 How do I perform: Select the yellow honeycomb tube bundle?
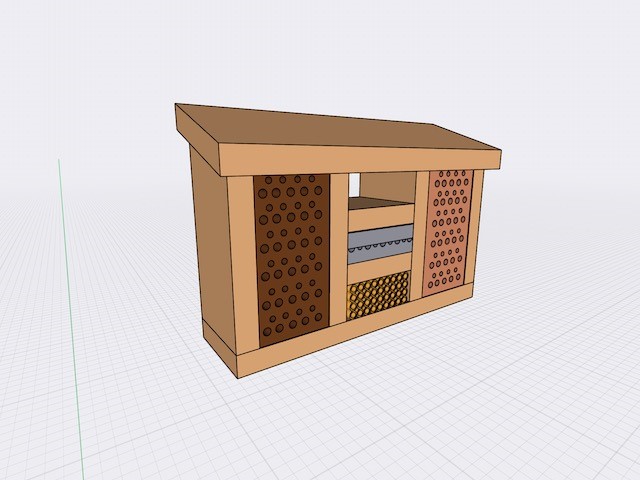378,295
